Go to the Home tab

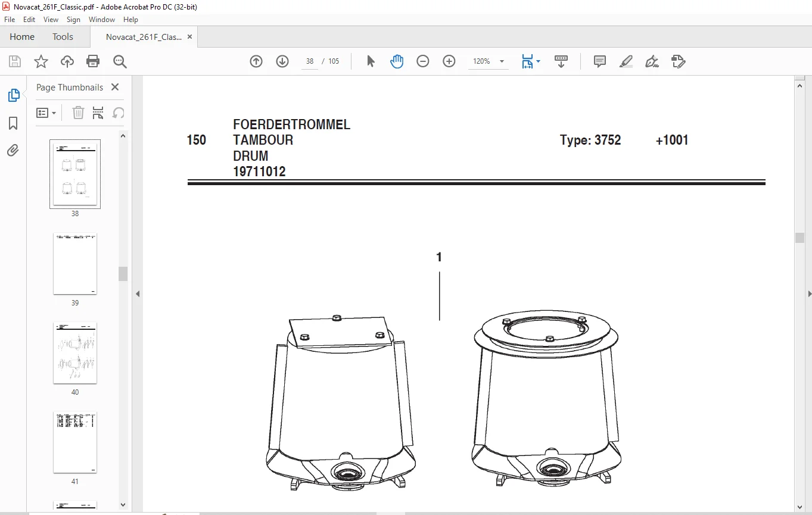point(22,37)
